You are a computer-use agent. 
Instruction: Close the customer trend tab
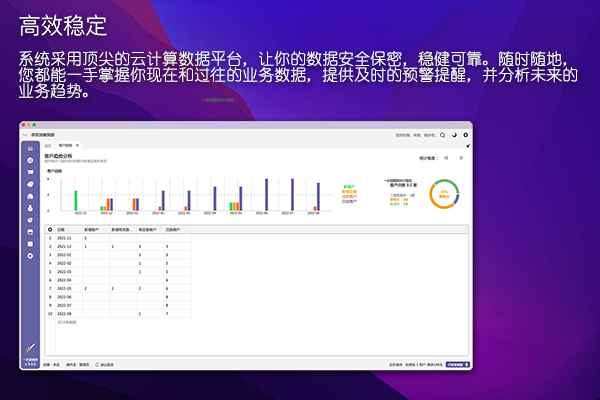(x=77, y=145)
